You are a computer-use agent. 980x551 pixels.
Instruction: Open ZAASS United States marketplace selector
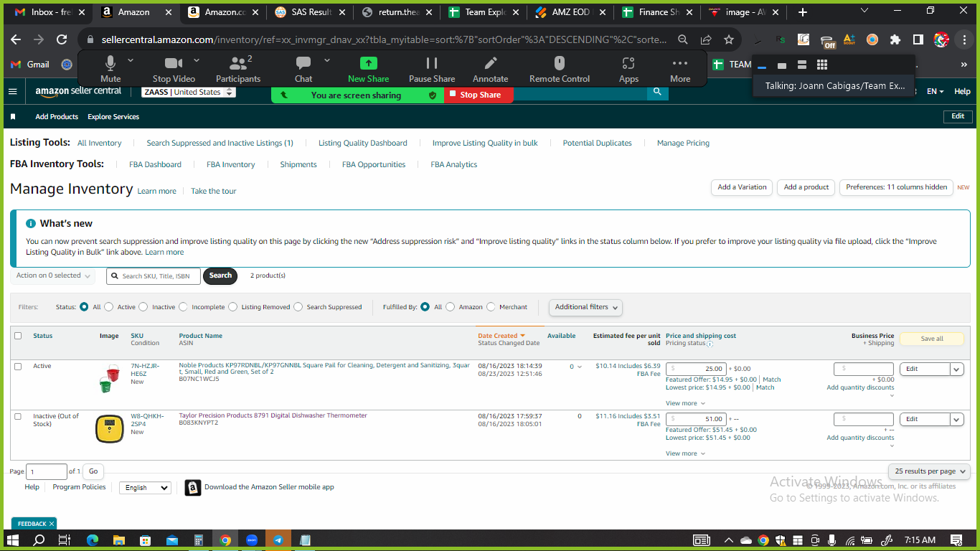[x=189, y=92]
